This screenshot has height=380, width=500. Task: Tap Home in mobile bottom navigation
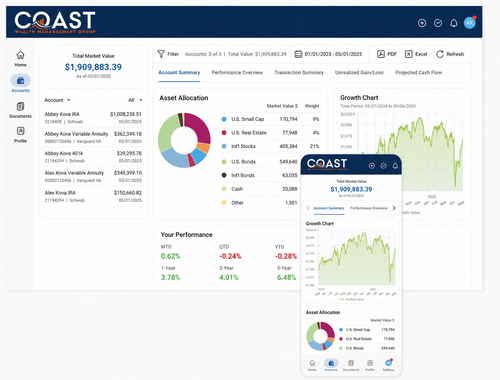pyautogui.click(x=312, y=365)
